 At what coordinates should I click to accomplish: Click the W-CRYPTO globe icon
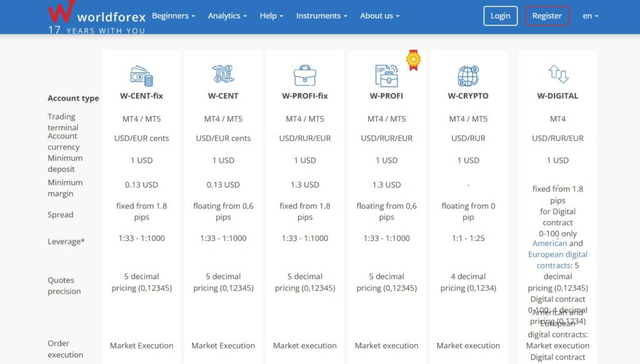click(x=468, y=76)
